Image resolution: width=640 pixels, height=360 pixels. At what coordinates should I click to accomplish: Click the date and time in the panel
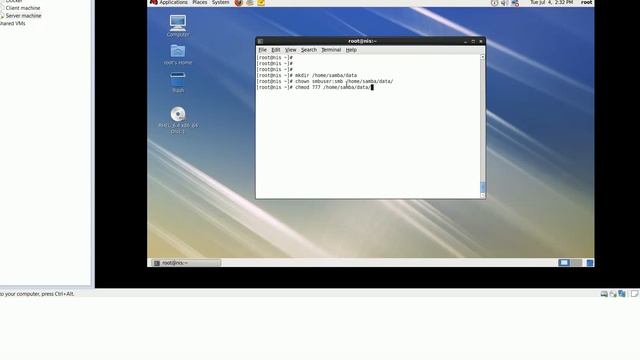[551, 2]
